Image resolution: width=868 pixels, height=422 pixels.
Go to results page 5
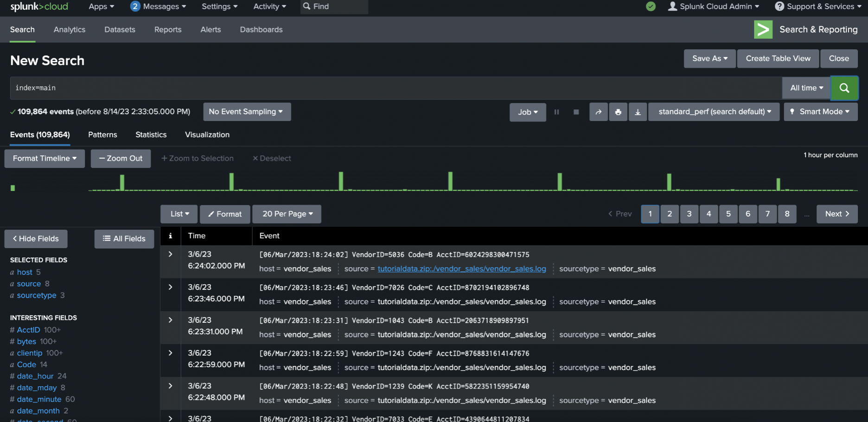click(x=728, y=214)
